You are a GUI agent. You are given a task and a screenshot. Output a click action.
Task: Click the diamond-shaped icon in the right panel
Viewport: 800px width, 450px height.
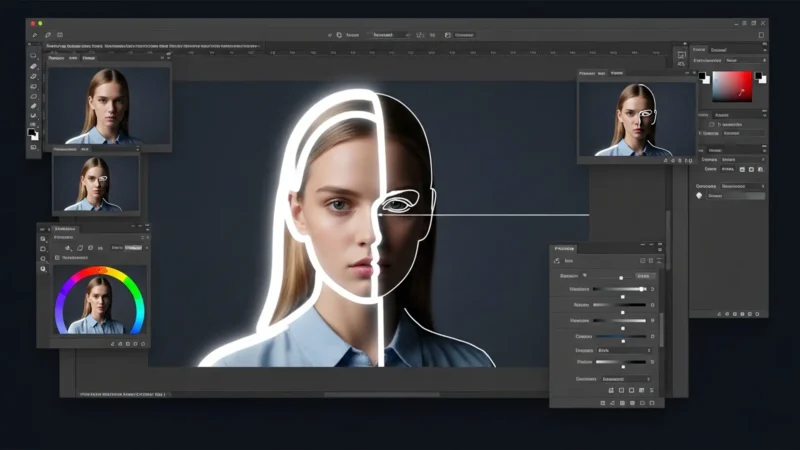pyautogui.click(x=699, y=195)
